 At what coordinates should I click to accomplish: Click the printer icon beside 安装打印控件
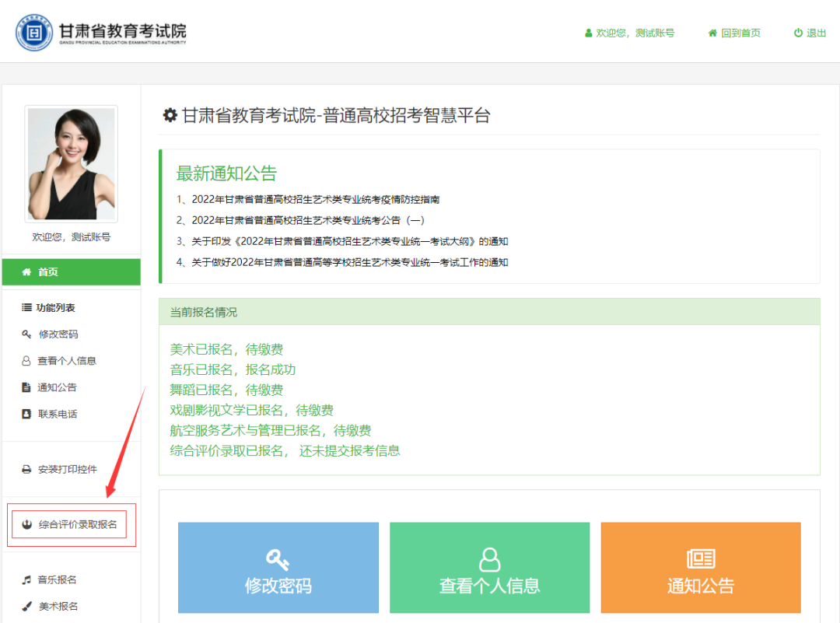(26, 470)
